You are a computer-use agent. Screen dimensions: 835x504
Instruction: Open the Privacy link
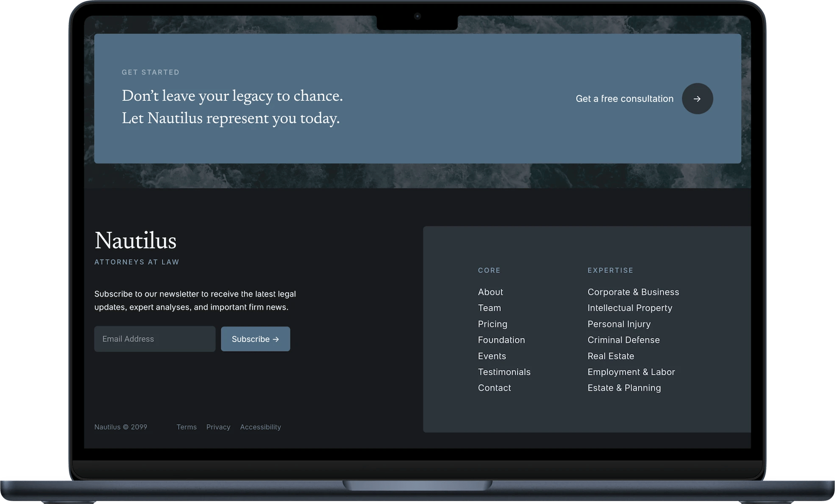click(x=218, y=427)
